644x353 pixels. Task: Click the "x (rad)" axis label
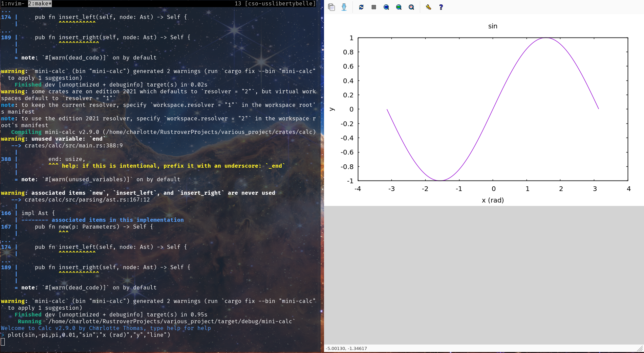tap(493, 200)
